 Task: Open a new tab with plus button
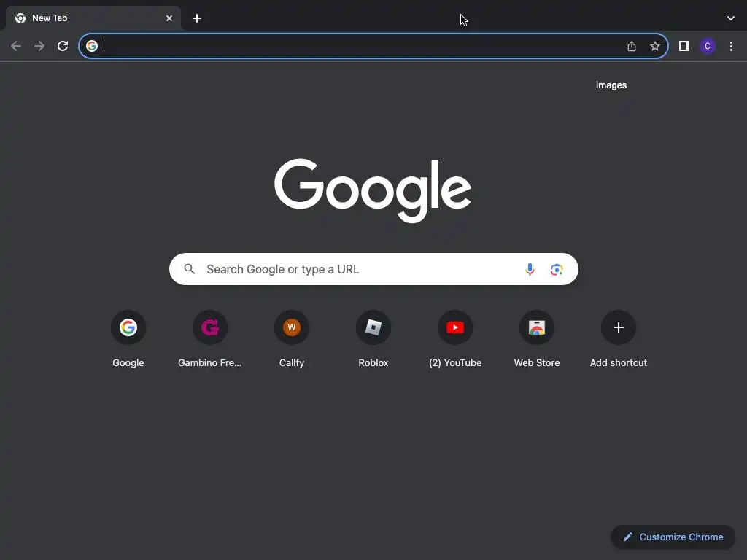pos(197,18)
